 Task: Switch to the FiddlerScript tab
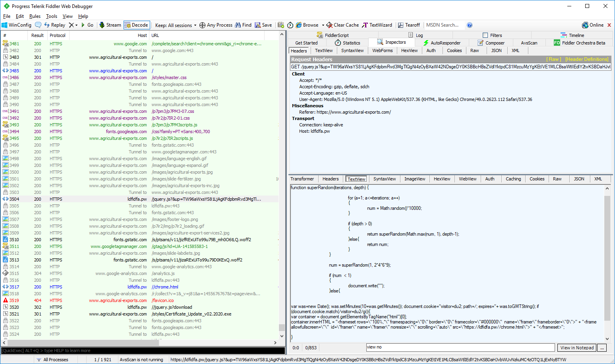[333, 35]
